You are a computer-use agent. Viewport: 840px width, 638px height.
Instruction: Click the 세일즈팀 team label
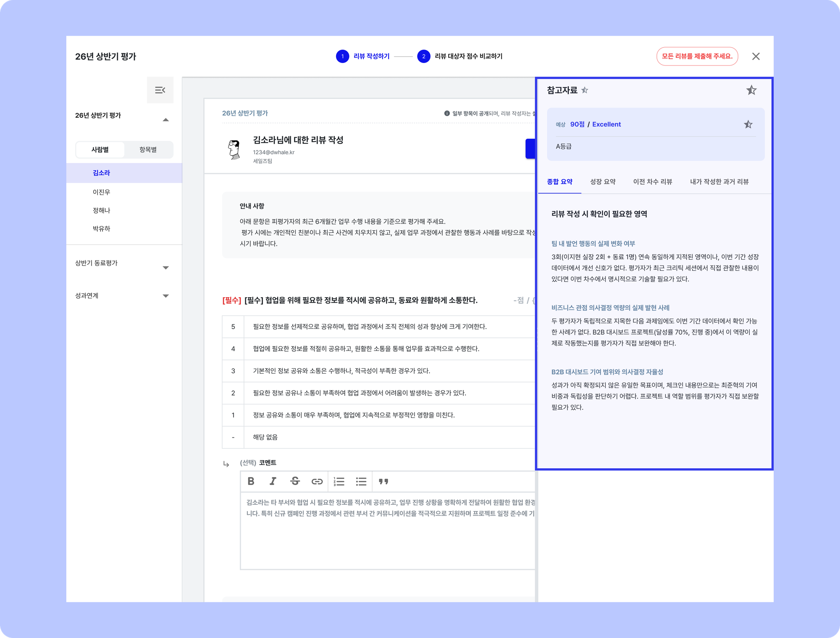(x=262, y=161)
